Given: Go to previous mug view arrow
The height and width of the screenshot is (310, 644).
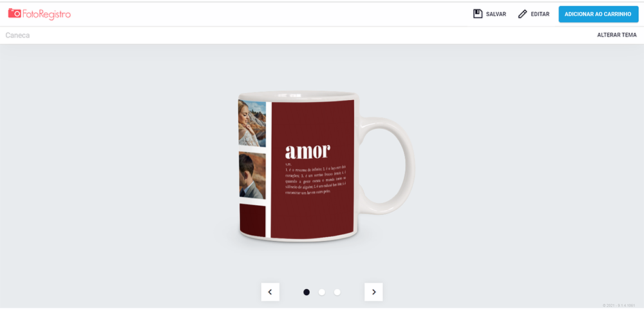Looking at the screenshot, I should pos(270,292).
